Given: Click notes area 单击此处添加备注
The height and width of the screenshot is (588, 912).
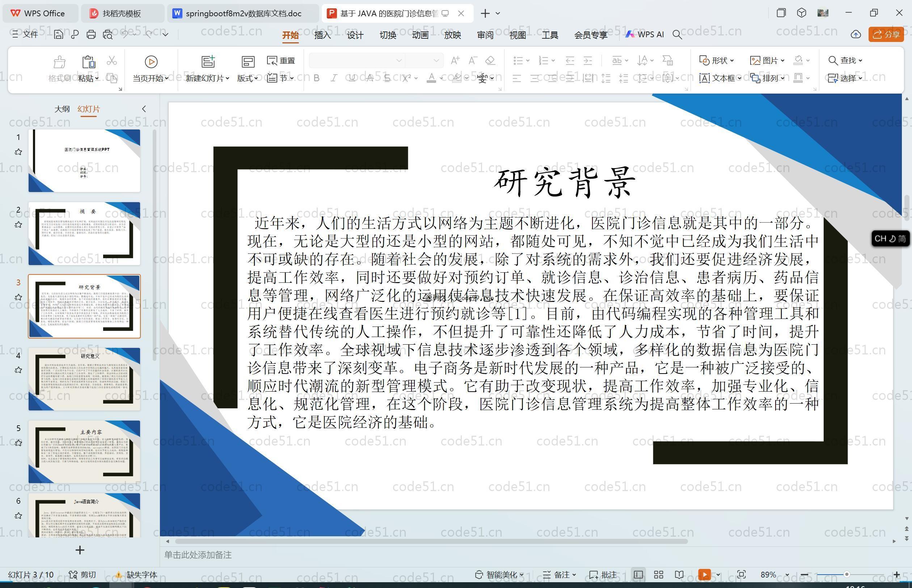Looking at the screenshot, I should pyautogui.click(x=198, y=555).
